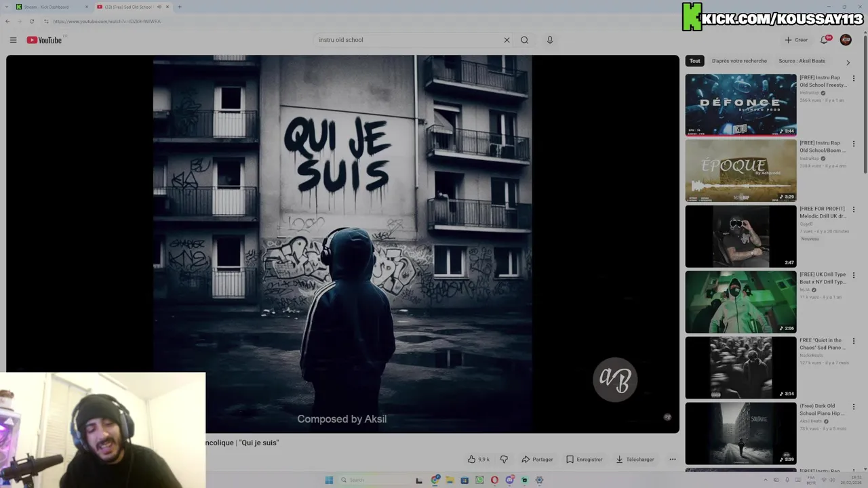Open the [FREE] Instru Rap Old School Freestyle title
Image resolution: width=868 pixels, height=488 pixels.
pos(823,81)
